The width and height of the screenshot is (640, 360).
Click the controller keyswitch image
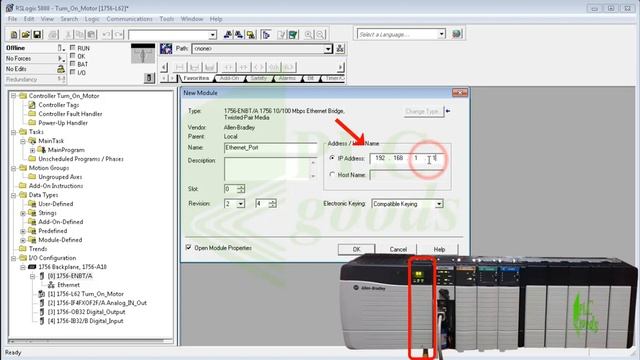click(143, 54)
